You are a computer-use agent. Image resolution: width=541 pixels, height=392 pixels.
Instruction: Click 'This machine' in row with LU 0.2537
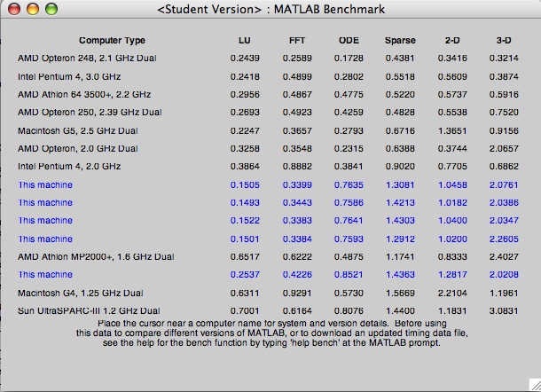[45, 275]
